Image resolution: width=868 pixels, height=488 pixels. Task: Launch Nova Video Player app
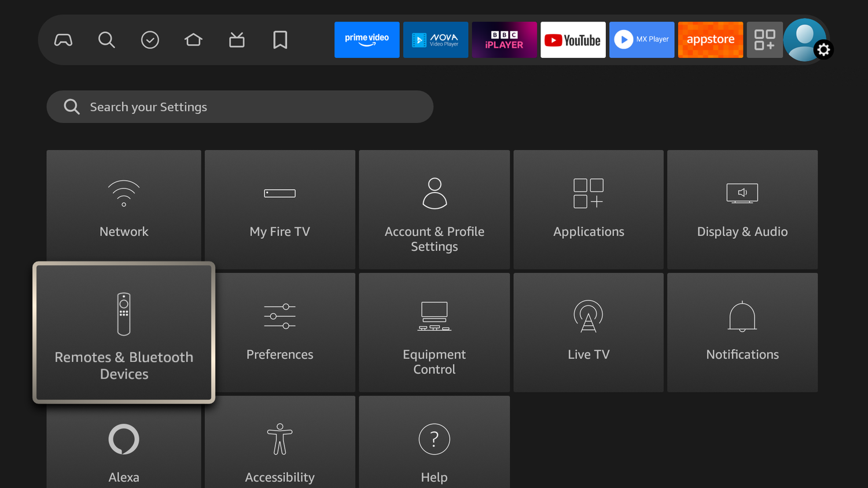tap(436, 40)
